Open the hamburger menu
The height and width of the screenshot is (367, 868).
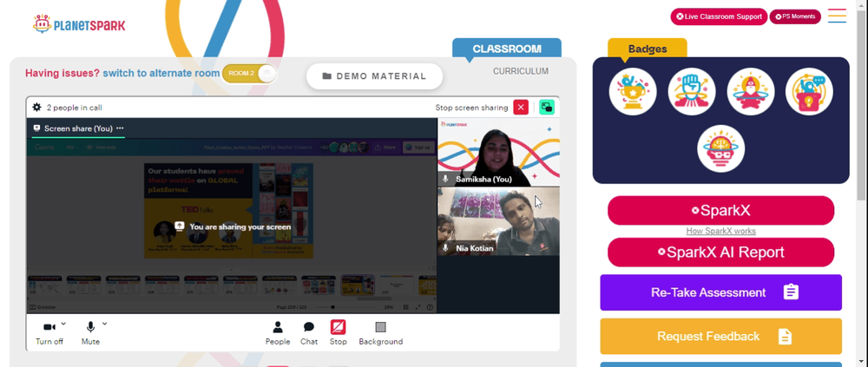coord(837,16)
